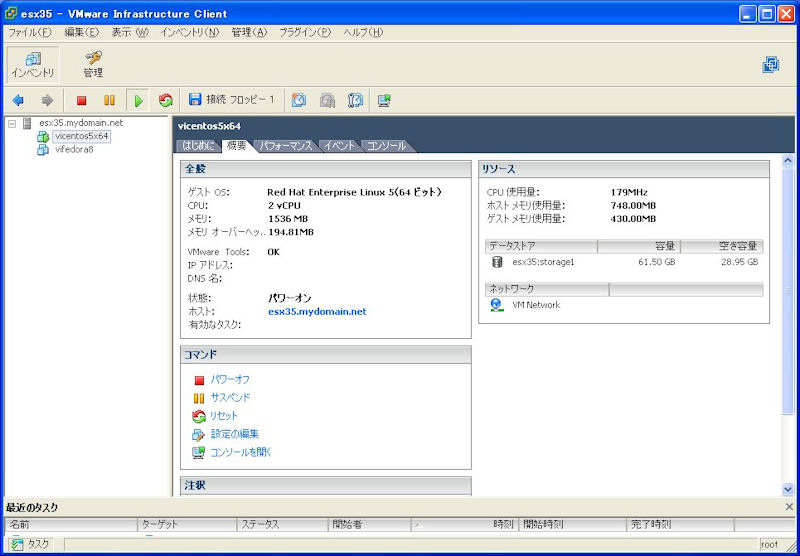The width and height of the screenshot is (800, 556).
Task: Sort tasks by ステータス column header
Action: coord(283,524)
